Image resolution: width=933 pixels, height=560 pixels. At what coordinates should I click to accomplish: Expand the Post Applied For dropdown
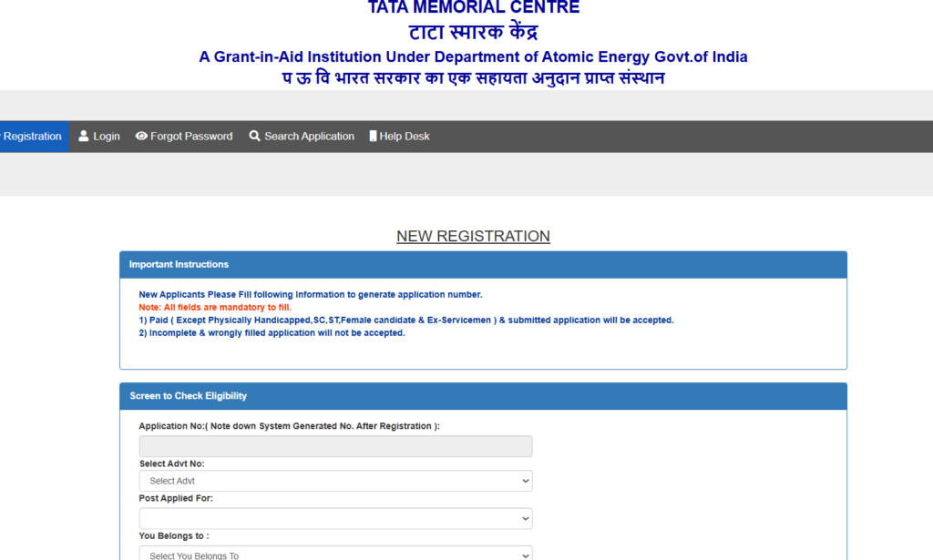click(x=335, y=518)
